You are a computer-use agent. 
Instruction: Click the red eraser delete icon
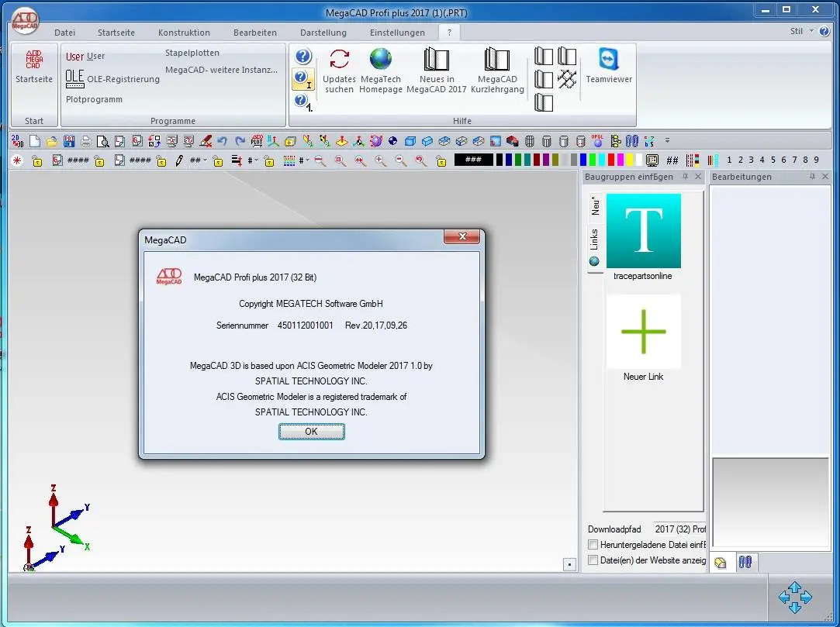coord(206,141)
